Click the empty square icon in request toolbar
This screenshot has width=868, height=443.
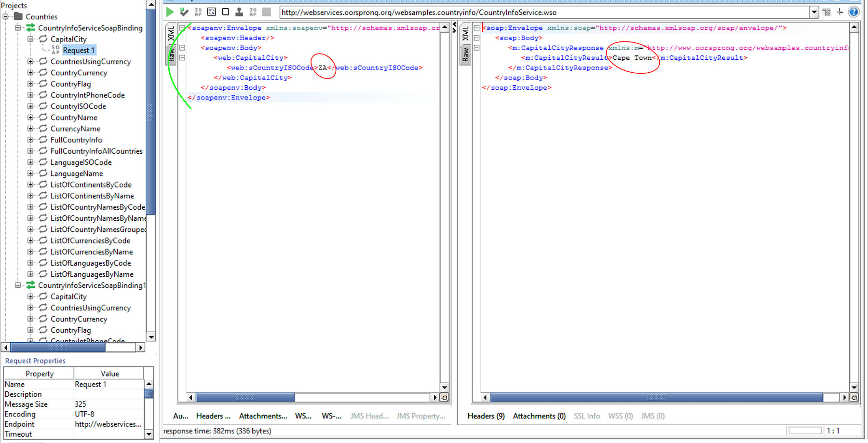click(x=225, y=12)
